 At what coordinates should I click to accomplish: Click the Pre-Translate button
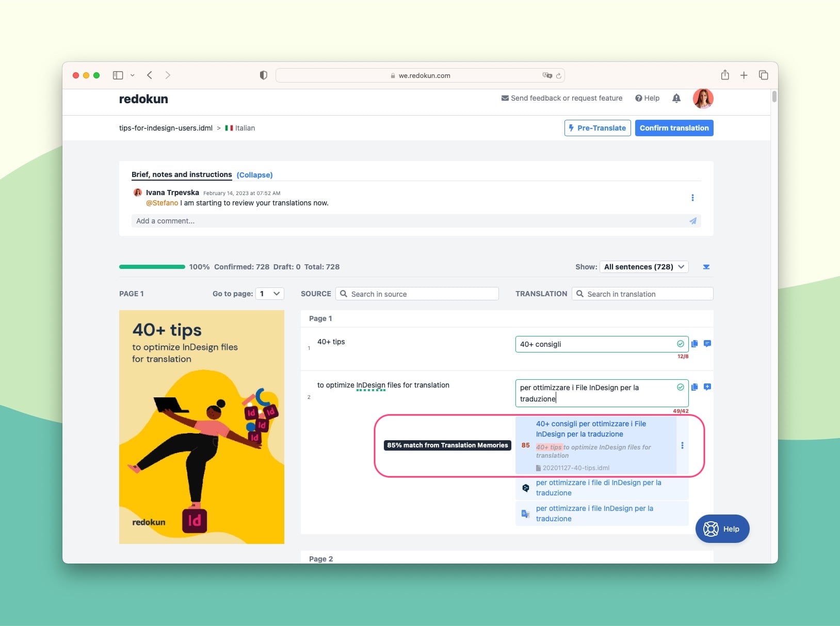coord(597,128)
